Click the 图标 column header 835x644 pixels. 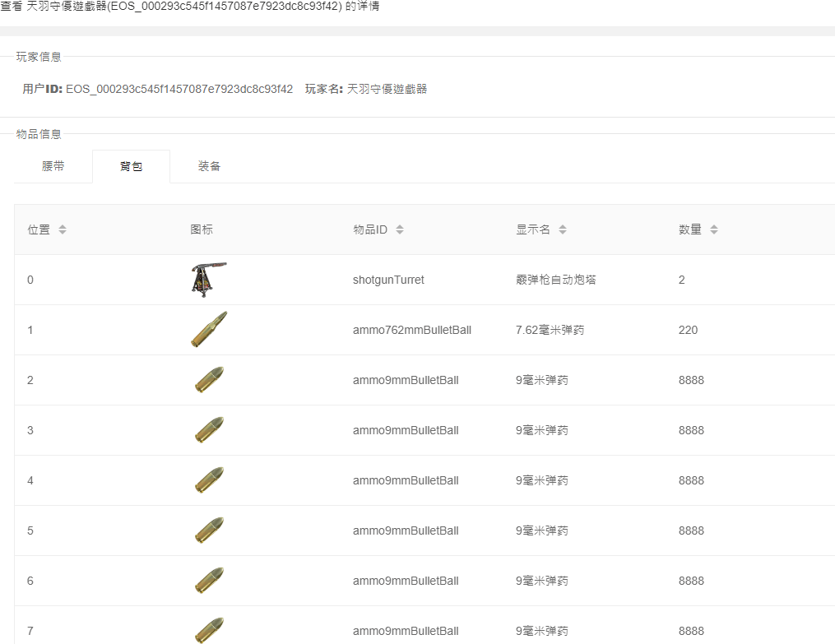point(202,229)
